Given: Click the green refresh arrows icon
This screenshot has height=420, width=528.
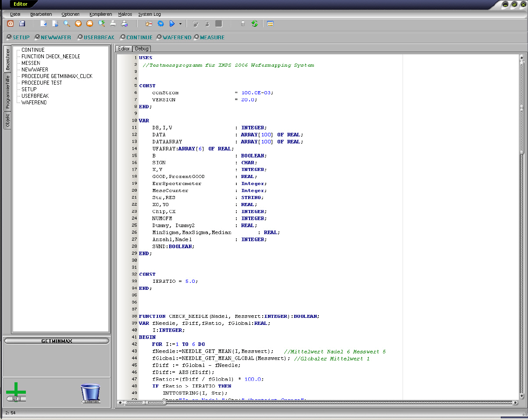Looking at the screenshot, I should point(255,24).
